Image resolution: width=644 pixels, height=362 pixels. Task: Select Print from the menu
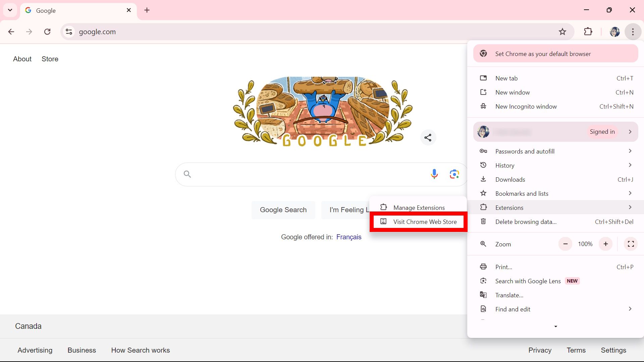pyautogui.click(x=555, y=267)
